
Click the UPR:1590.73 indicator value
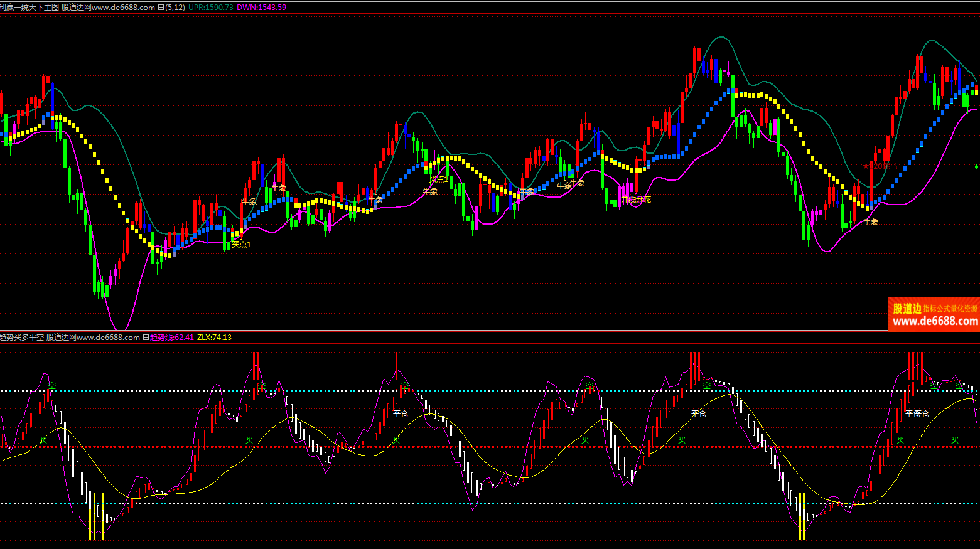pyautogui.click(x=210, y=8)
